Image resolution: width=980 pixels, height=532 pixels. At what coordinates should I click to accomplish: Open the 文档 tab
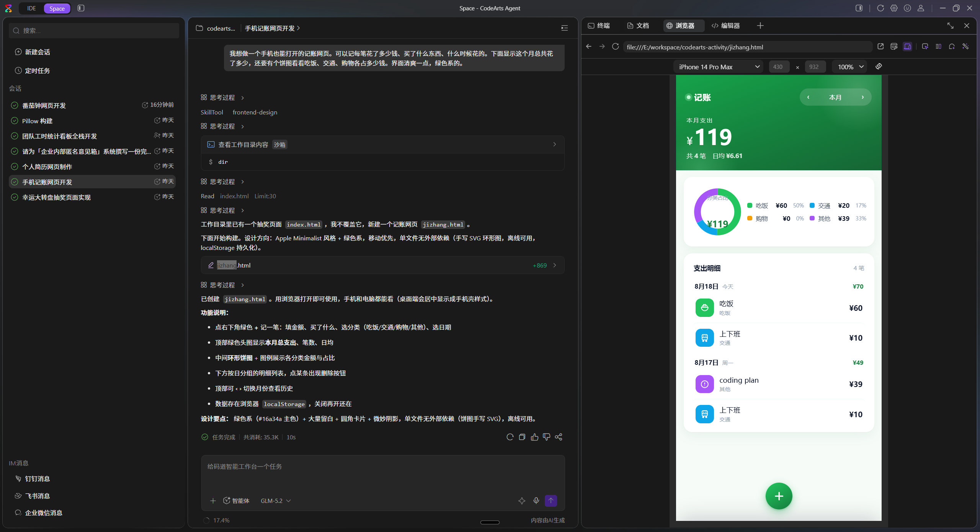tap(638, 26)
